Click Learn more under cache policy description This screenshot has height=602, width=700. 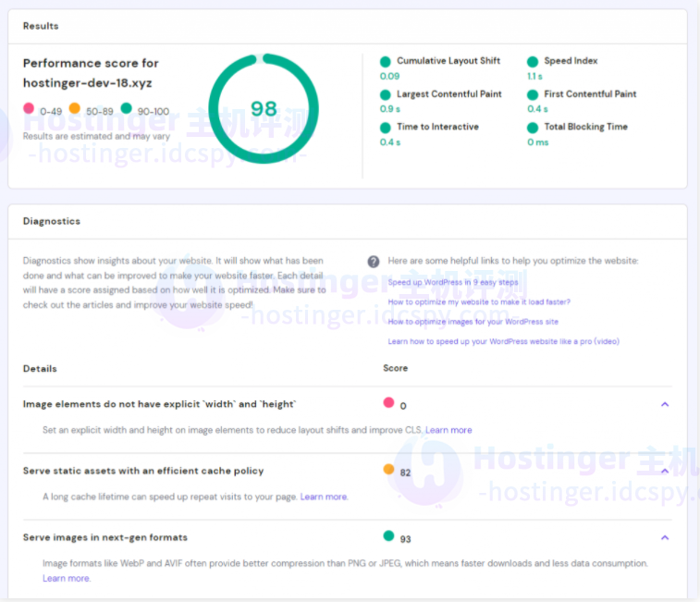click(x=324, y=497)
